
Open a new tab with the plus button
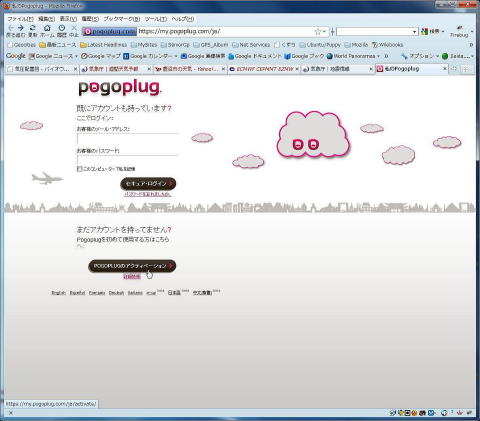tap(454, 69)
